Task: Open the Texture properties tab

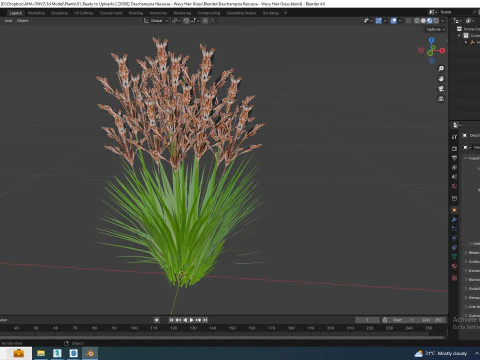Action: click(454, 278)
